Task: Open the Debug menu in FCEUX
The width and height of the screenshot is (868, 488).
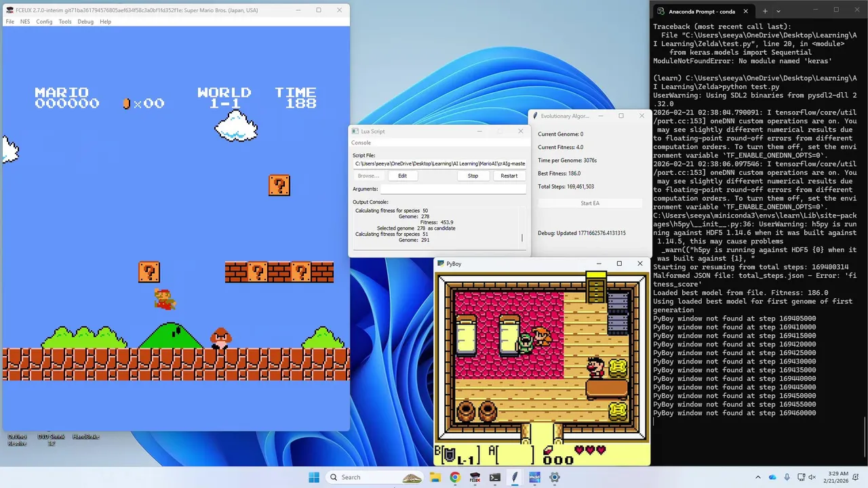Action: (x=85, y=22)
